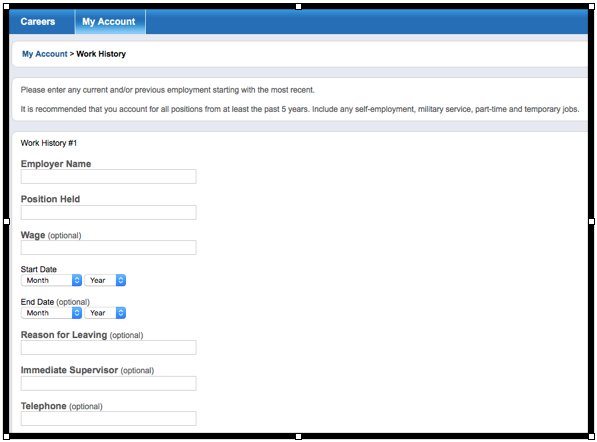Viewport: 597px width, 442px height.
Task: Expand the End Date Year dropdown
Action: (x=105, y=313)
